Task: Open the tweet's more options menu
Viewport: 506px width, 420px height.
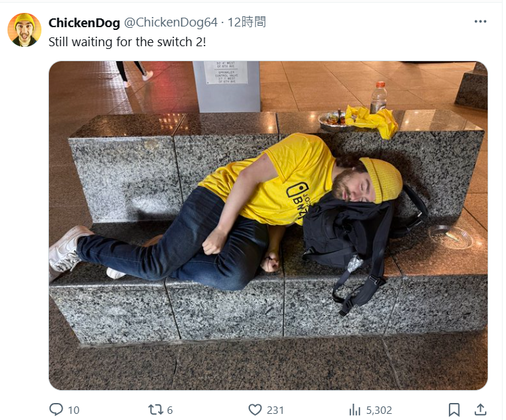Action: (480, 22)
